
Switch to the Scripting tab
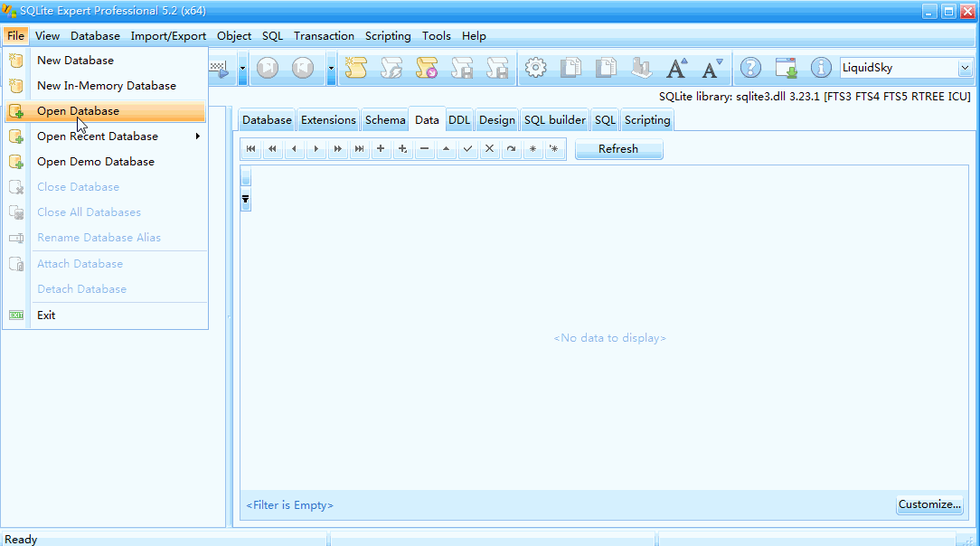[647, 120]
